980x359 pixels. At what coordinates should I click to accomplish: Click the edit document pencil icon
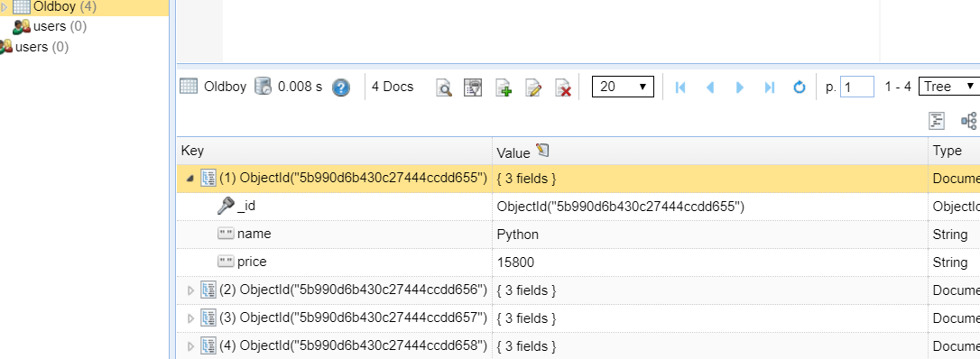coord(533,87)
